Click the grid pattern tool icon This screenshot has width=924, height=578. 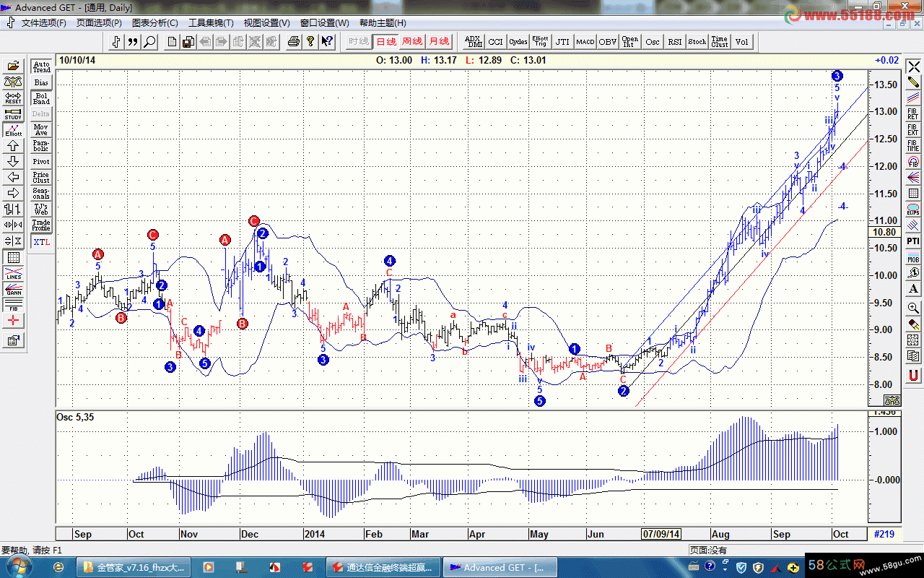point(13,257)
